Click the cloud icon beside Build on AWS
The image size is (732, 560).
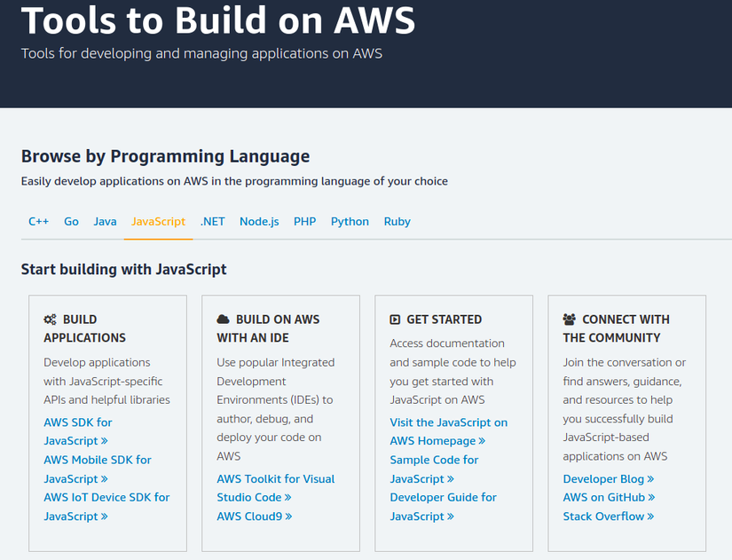(x=224, y=319)
